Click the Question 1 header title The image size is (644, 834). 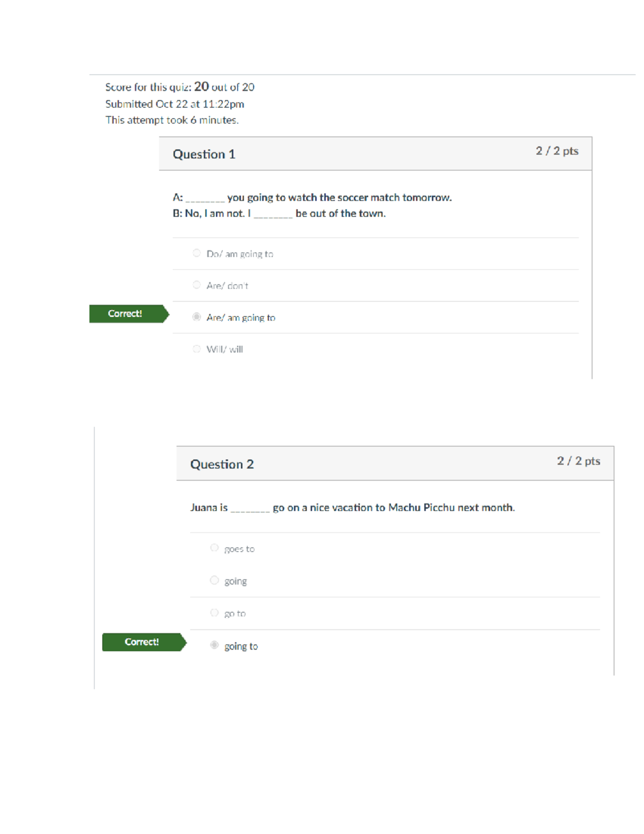click(204, 155)
